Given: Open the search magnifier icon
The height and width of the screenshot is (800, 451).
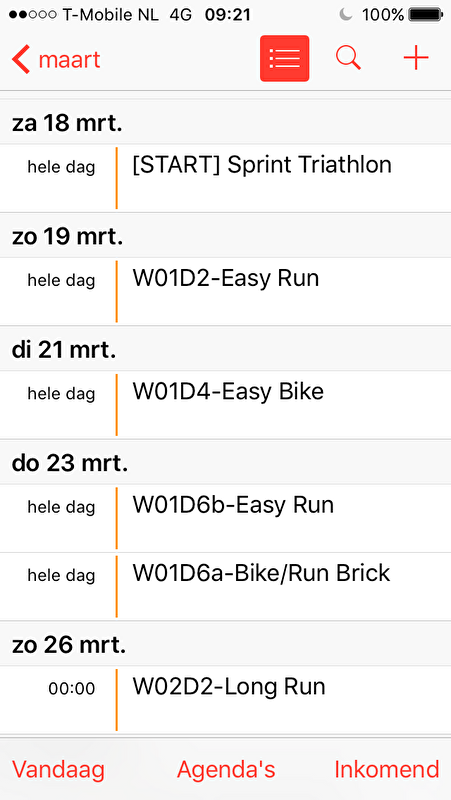Looking at the screenshot, I should pos(348,58).
